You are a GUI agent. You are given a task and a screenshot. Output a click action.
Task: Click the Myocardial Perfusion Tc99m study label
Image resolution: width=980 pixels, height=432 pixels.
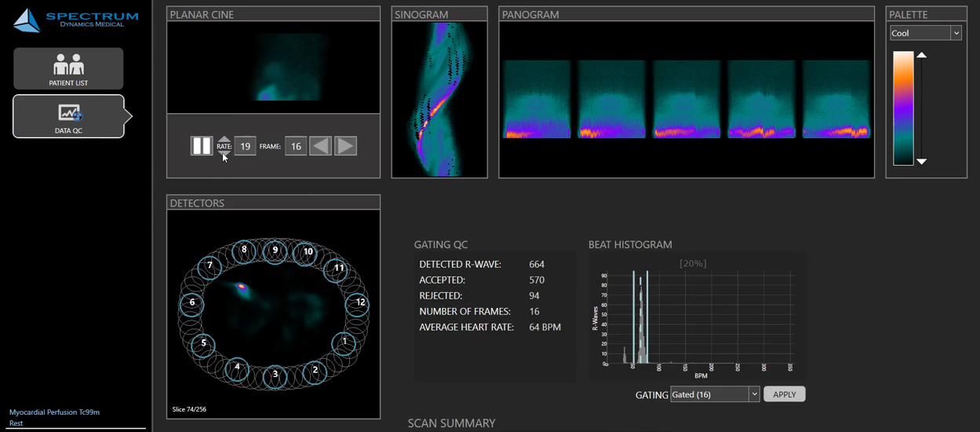[54, 412]
